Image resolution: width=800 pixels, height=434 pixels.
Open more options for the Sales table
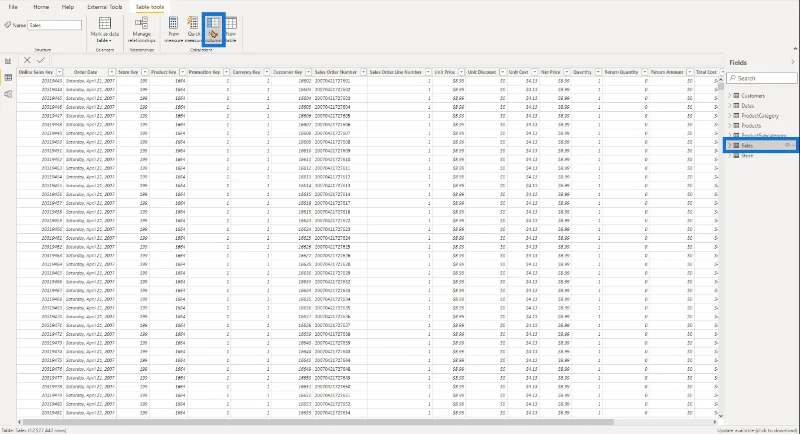[x=794, y=145]
